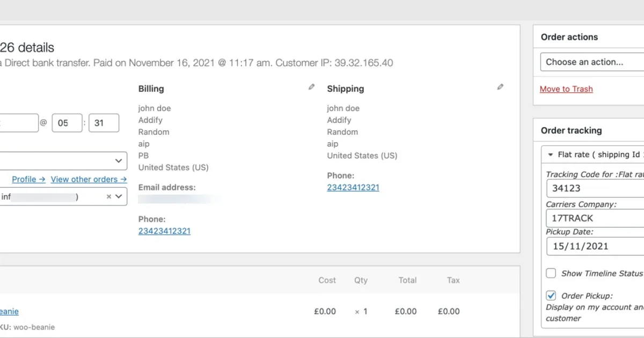
Task: Select the Order actions panel heading
Action: coord(569,37)
